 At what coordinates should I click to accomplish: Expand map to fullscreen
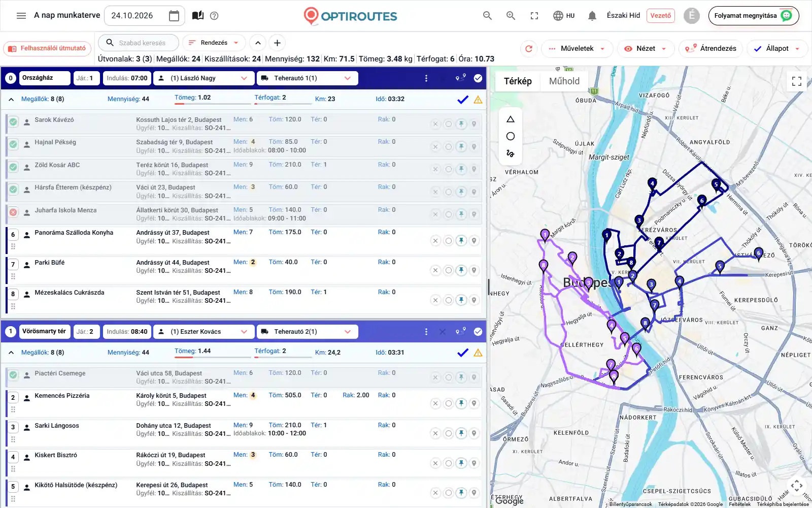click(797, 81)
